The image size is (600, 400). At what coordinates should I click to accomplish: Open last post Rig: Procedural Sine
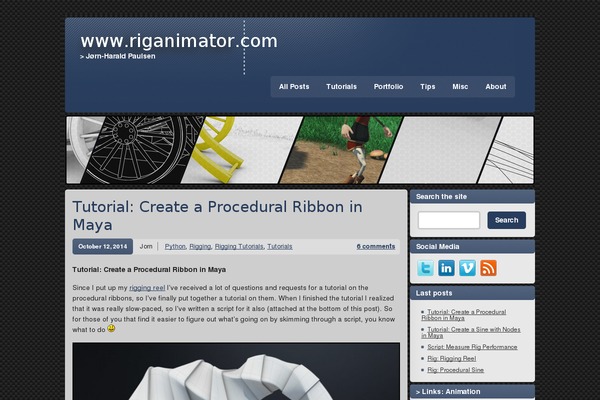[455, 370]
